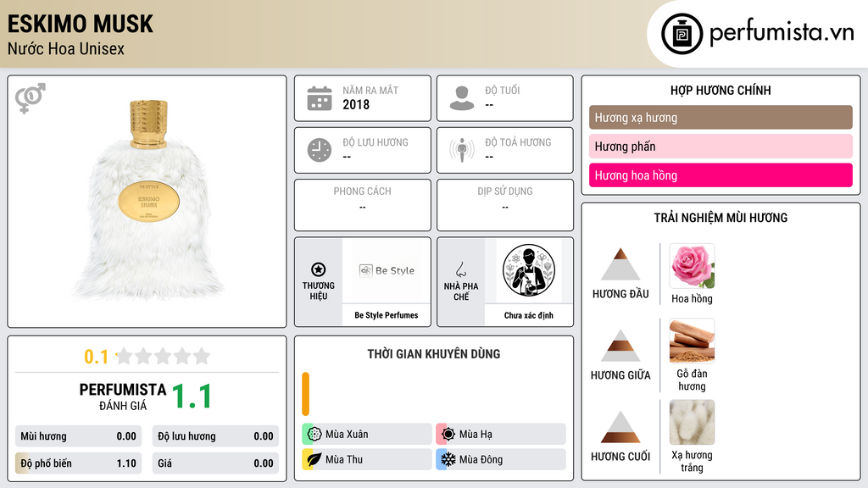Click the Mùa Xuân flower icon
The height and width of the screenshot is (488, 868).
tap(314, 435)
